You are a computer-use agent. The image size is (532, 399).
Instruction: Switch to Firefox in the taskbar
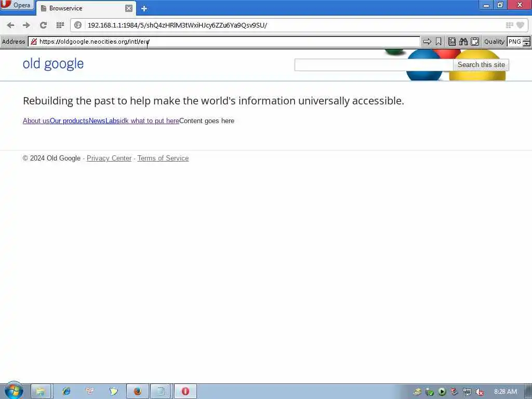137,392
